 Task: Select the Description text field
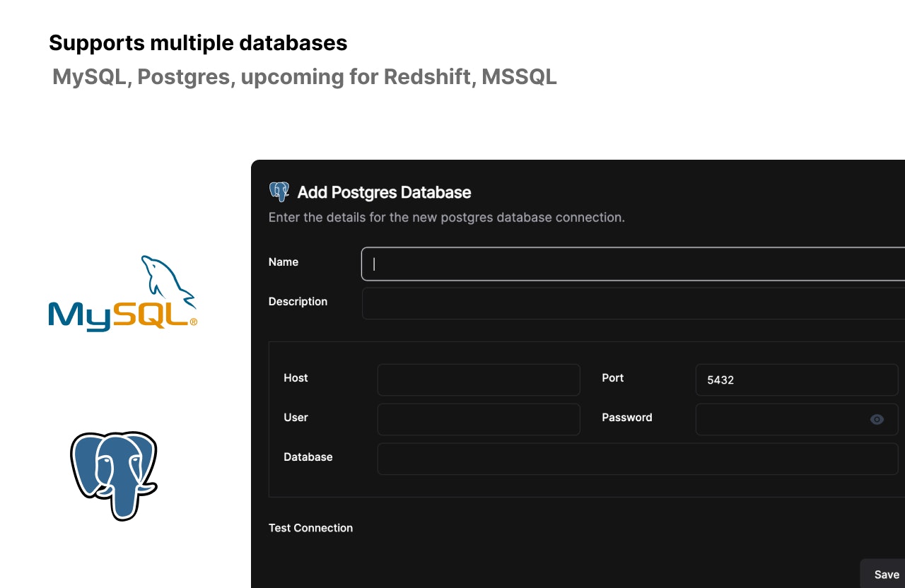pos(633,303)
